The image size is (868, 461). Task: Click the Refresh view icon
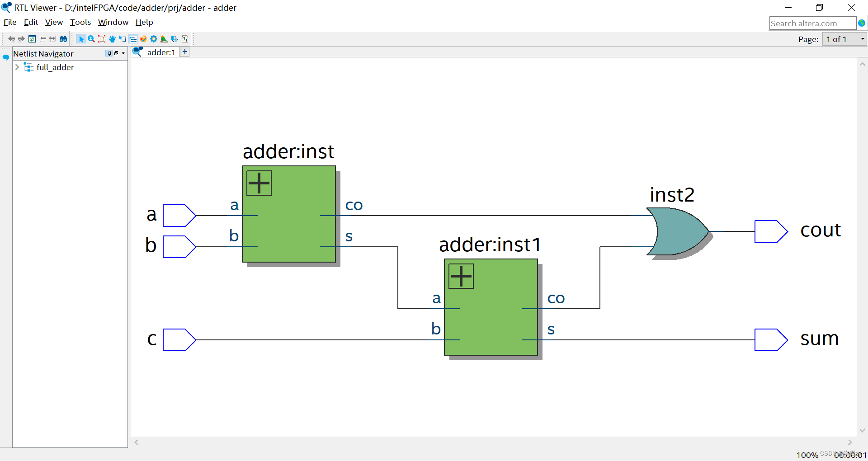tap(32, 39)
